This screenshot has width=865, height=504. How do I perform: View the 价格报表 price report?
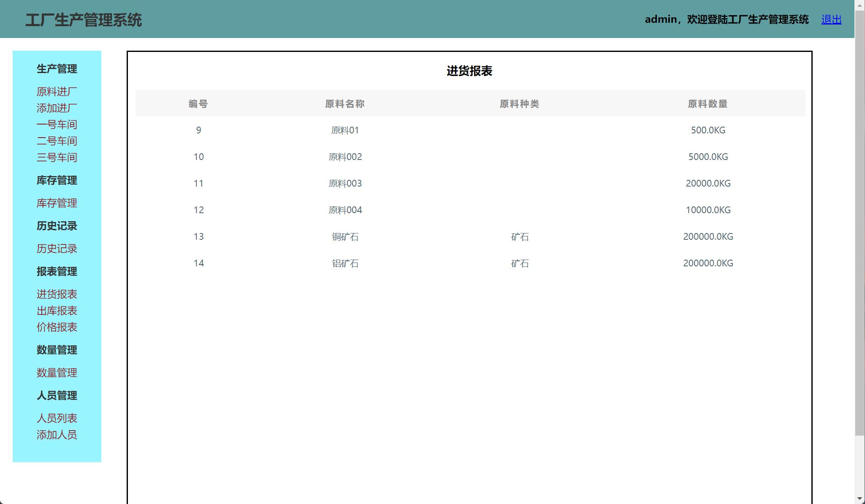(x=57, y=327)
